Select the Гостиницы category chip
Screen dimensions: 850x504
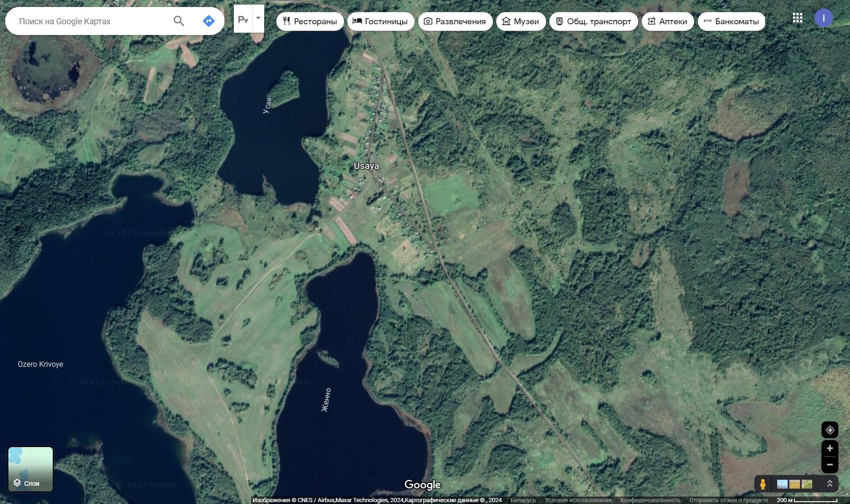point(380,21)
